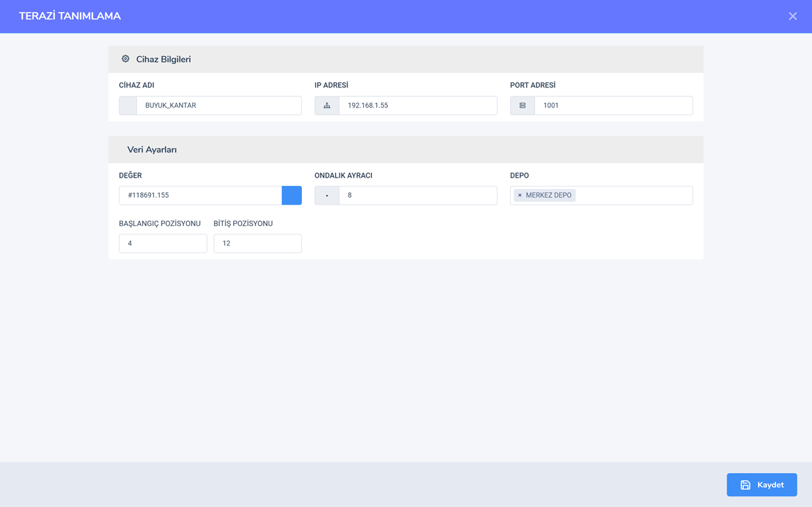Click into the IP Adresi field
Image resolution: width=812 pixels, height=507 pixels.
tap(418, 105)
